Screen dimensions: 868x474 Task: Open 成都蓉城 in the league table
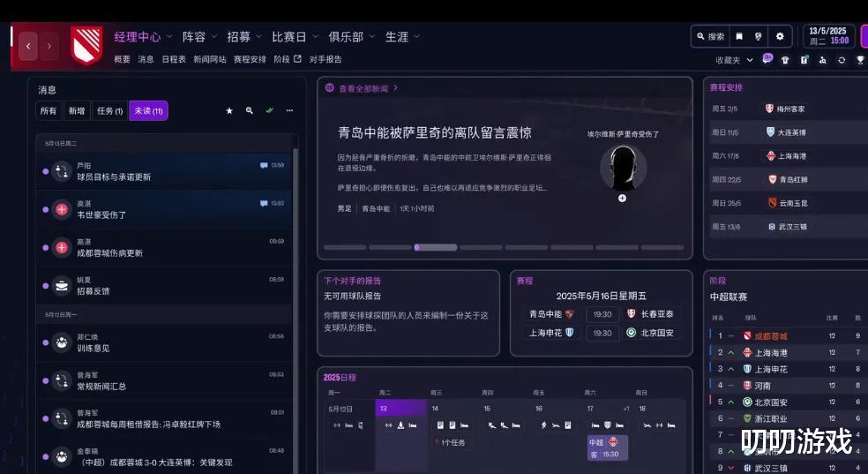click(x=770, y=336)
